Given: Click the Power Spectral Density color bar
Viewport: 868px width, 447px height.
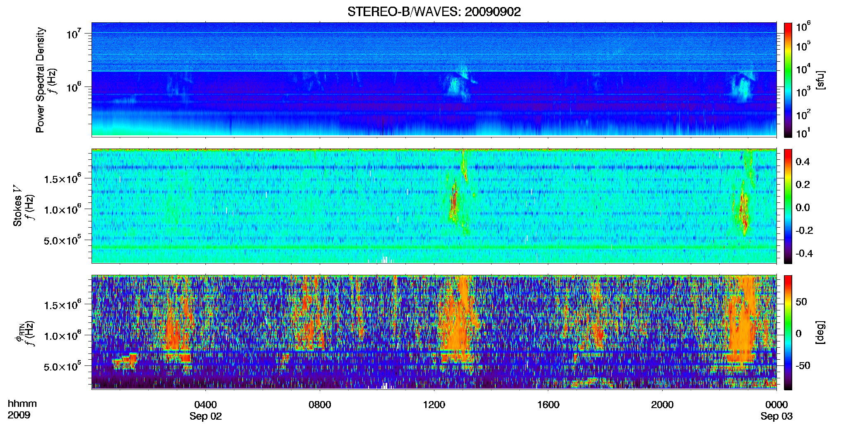Looking at the screenshot, I should coord(788,80).
